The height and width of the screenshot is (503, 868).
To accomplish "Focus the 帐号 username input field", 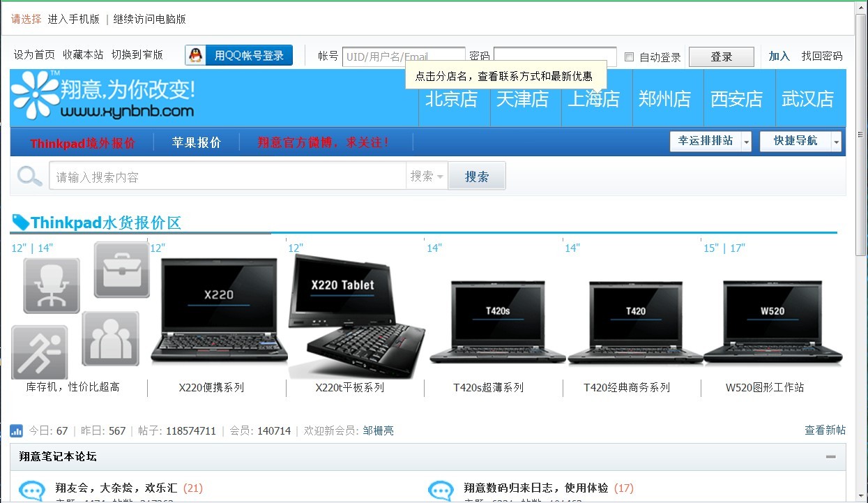I will pyautogui.click(x=404, y=57).
